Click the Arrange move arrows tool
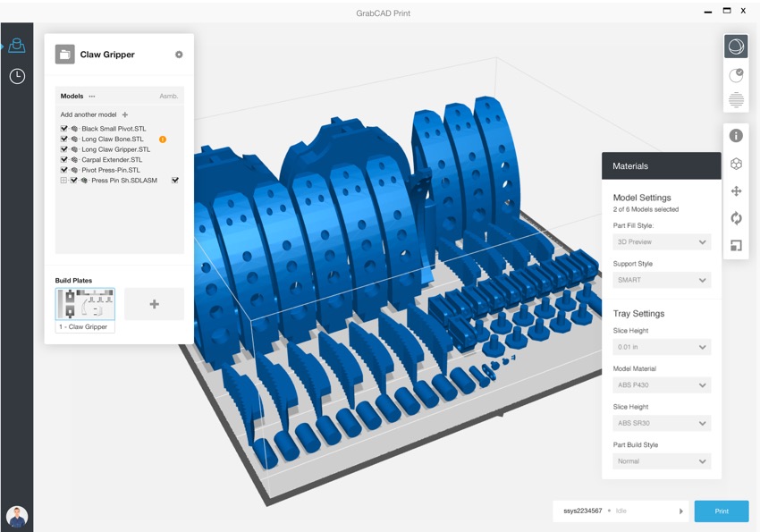 736,191
